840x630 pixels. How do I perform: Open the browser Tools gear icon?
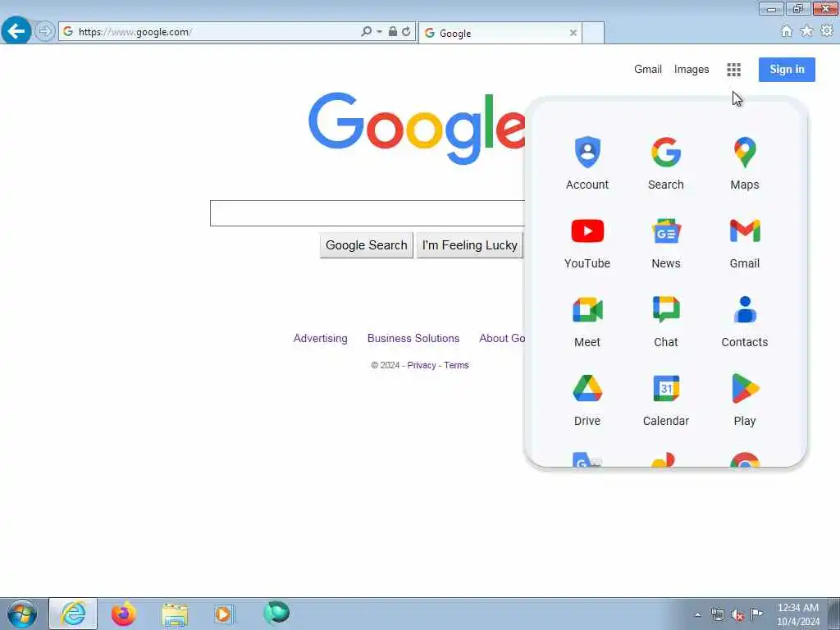pyautogui.click(x=827, y=31)
